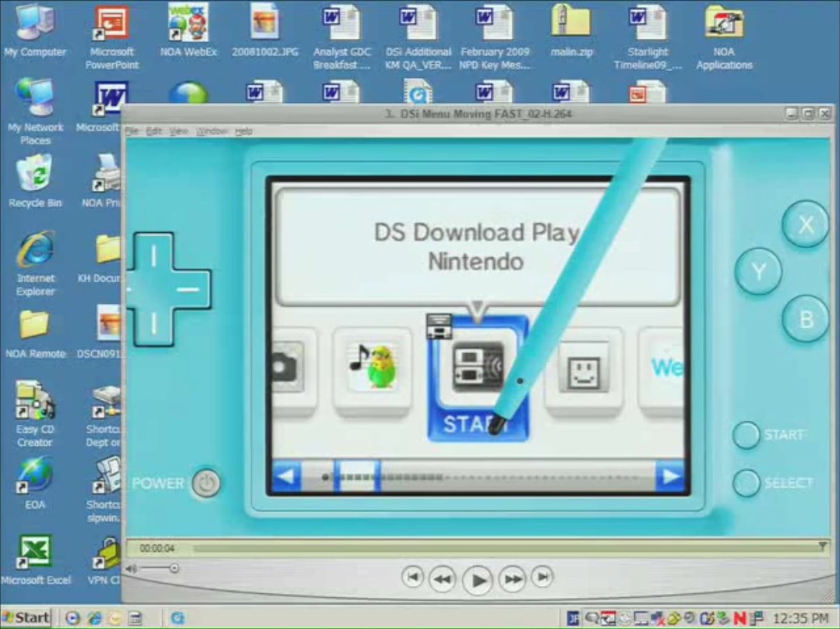Select the Analyst GDC Breakfast document

point(341,37)
